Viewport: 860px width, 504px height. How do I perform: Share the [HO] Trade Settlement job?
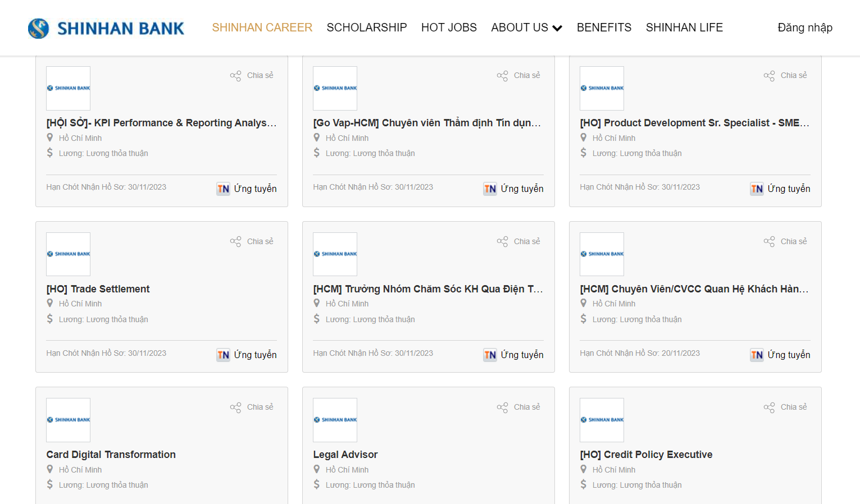[x=252, y=241]
